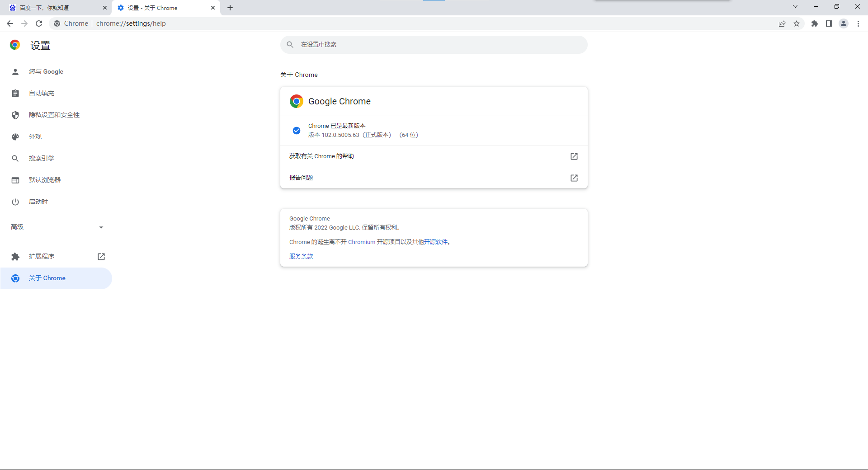The height and width of the screenshot is (470, 868).
Task: Open the 报告问题 row
Action: coord(434,178)
